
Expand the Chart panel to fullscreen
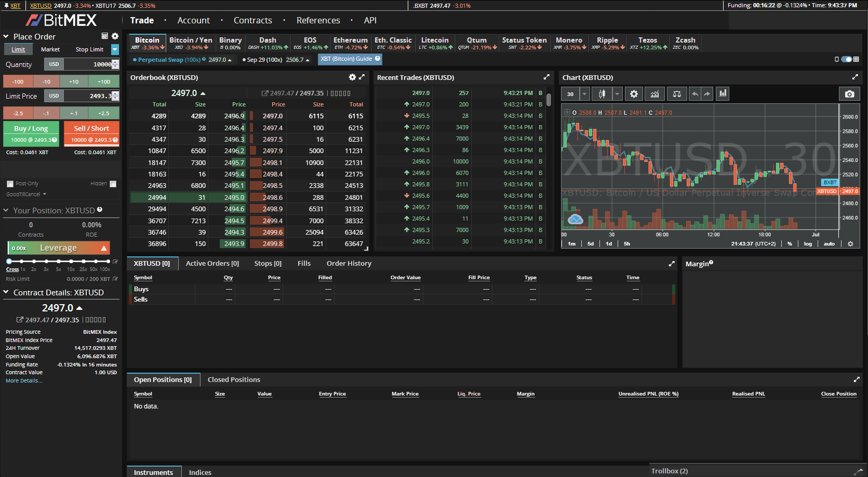[855, 77]
